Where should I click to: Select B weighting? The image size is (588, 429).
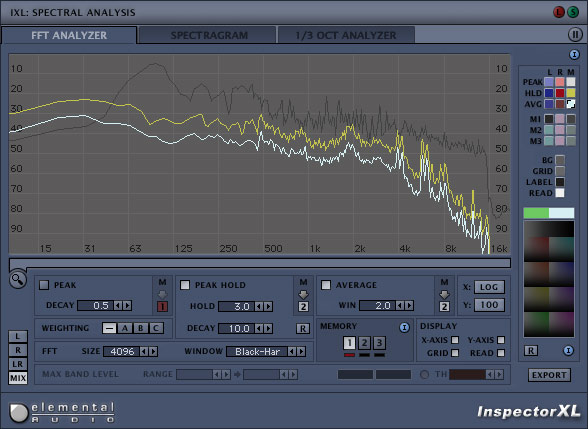(141, 328)
